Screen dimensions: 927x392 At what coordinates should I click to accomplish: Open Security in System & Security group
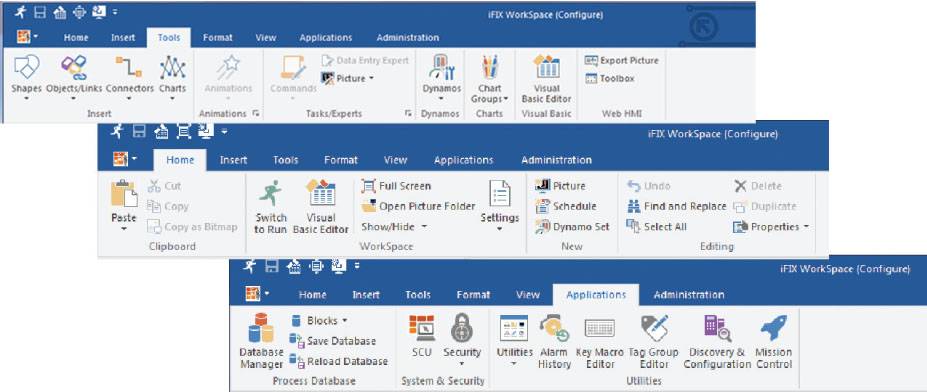462,339
